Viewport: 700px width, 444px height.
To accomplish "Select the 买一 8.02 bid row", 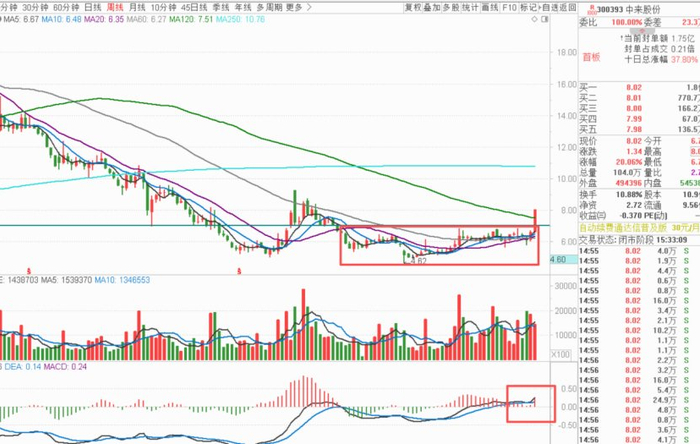I will [639, 87].
